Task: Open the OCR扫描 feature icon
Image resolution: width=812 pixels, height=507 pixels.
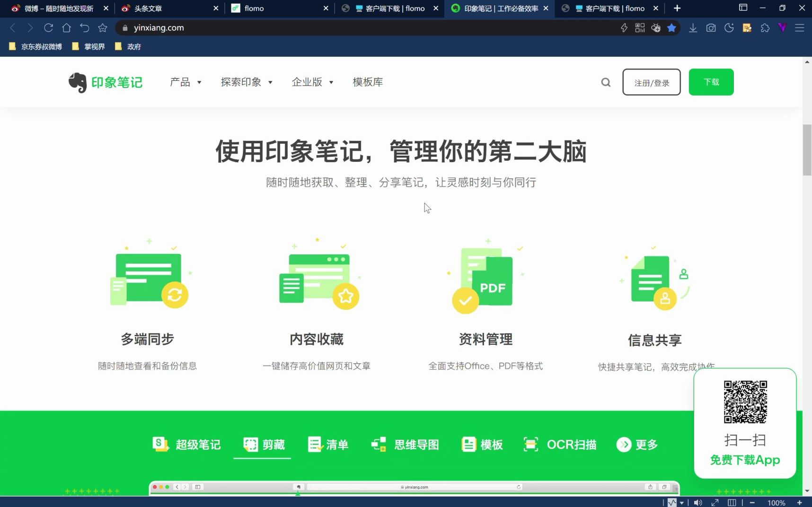Action: pos(531,444)
